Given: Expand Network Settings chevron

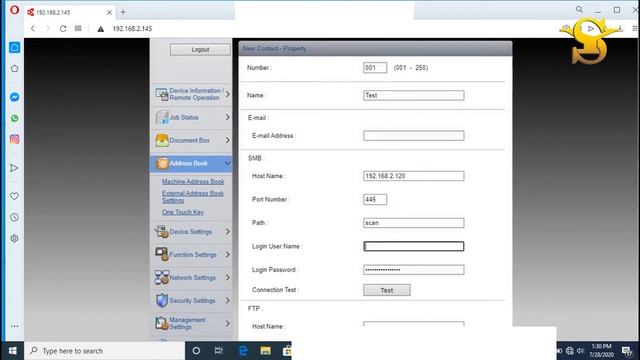Looking at the screenshot, I should coord(227,278).
